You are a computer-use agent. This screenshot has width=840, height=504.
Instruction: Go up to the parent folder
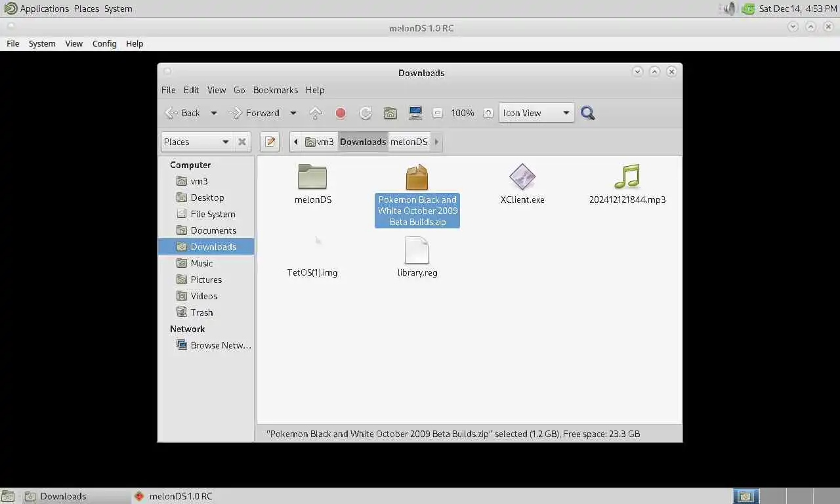(316, 113)
